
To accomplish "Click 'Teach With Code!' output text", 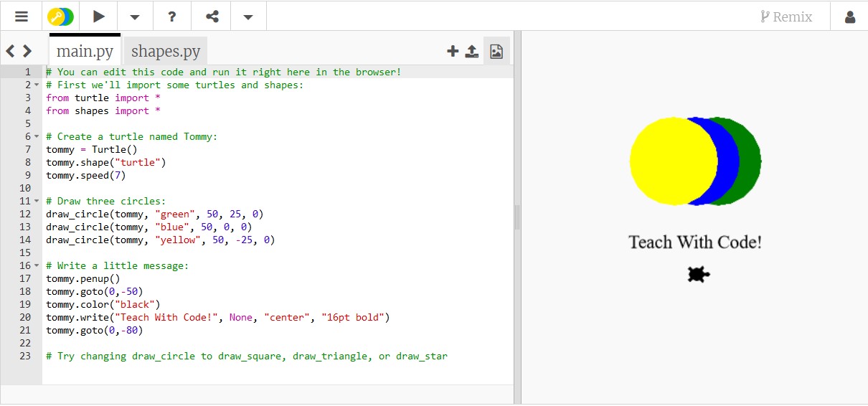I will coord(695,242).
